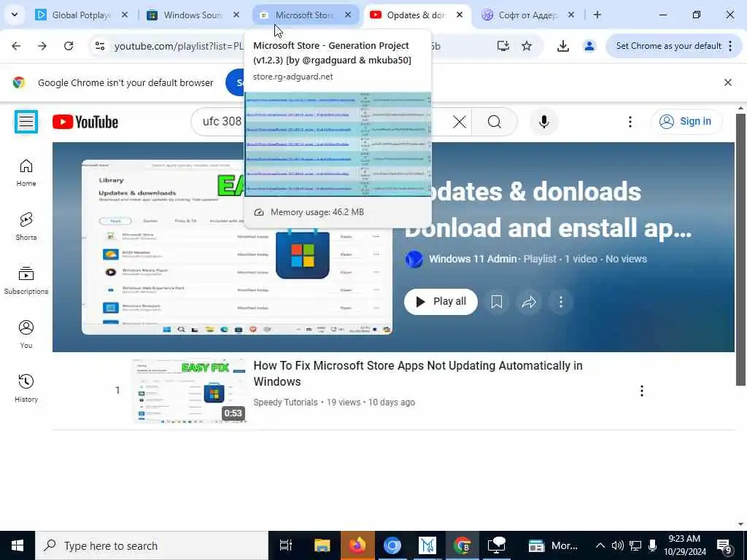Open Task View on taskbar
Image resolution: width=747 pixels, height=560 pixels.
point(285,545)
